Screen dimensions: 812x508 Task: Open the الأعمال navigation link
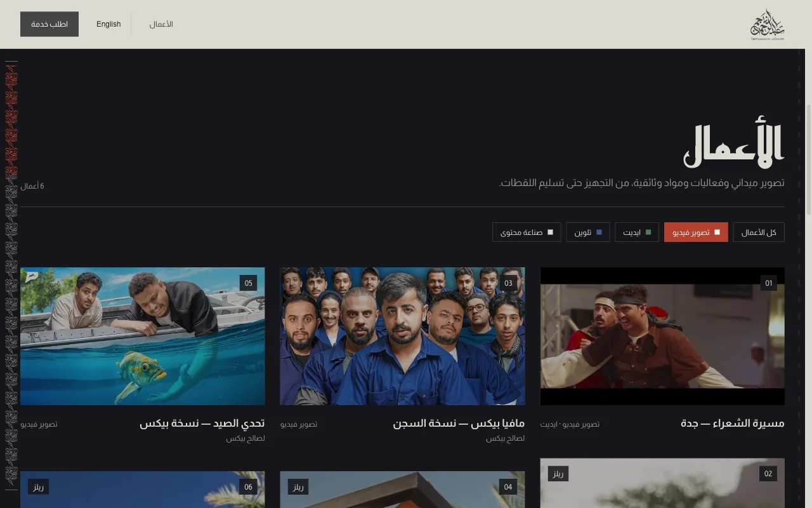click(161, 24)
